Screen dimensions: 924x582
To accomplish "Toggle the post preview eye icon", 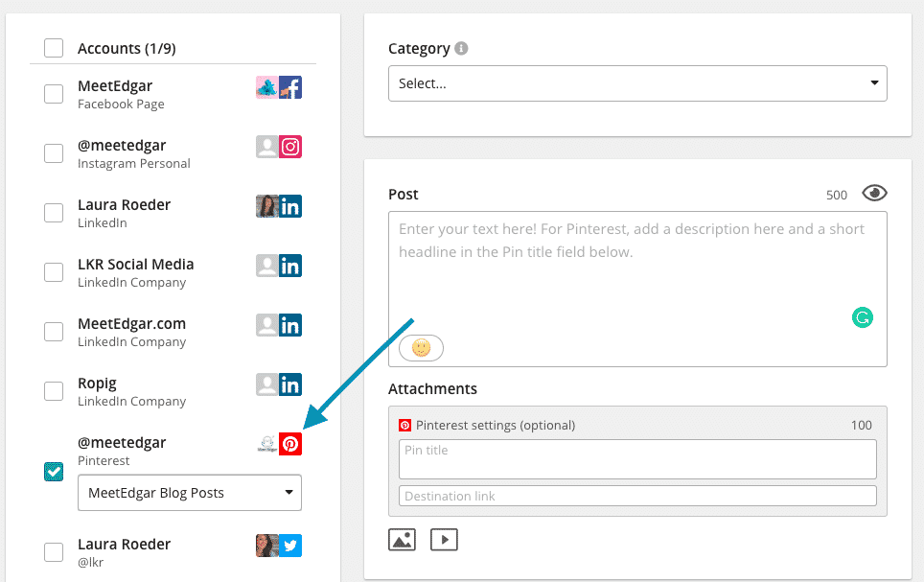I will click(874, 193).
